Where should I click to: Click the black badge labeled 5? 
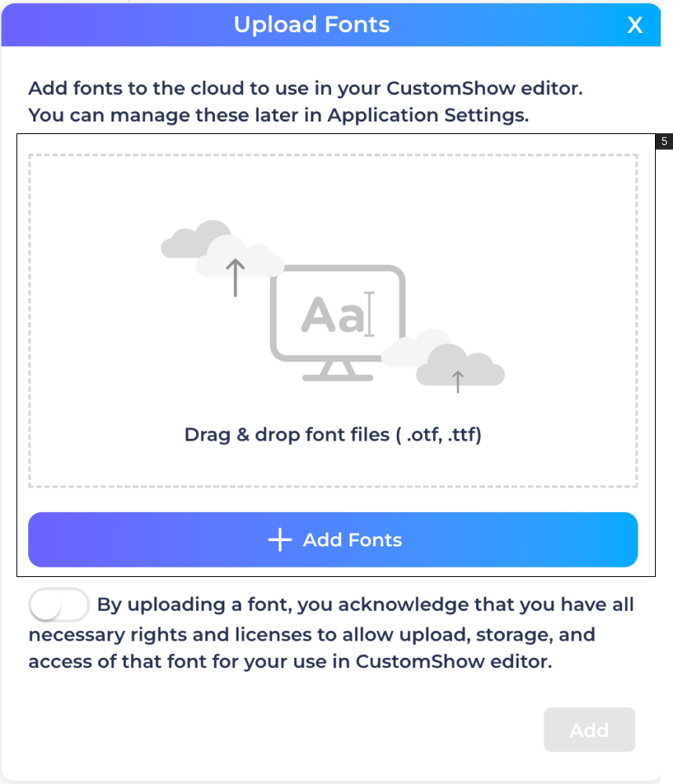pos(664,141)
